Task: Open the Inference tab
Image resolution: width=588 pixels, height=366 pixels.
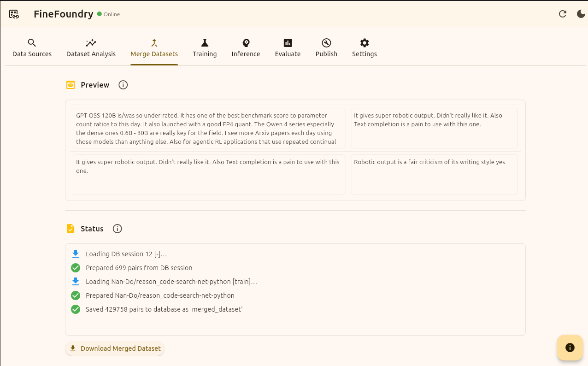Action: pyautogui.click(x=246, y=48)
